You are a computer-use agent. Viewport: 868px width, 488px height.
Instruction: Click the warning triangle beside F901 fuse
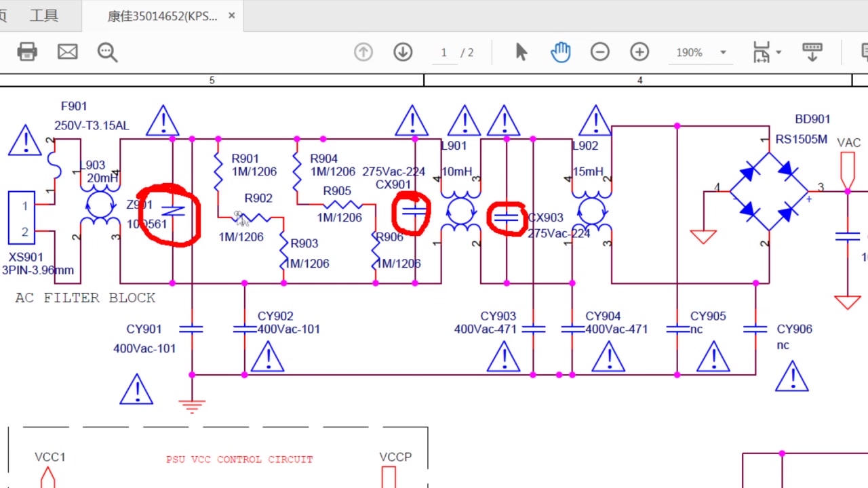(26, 140)
